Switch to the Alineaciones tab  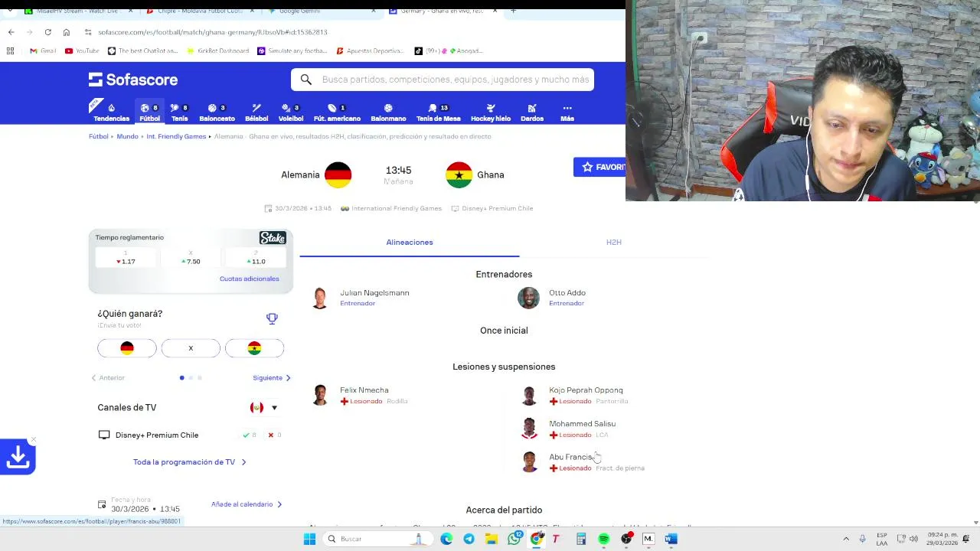coord(410,242)
